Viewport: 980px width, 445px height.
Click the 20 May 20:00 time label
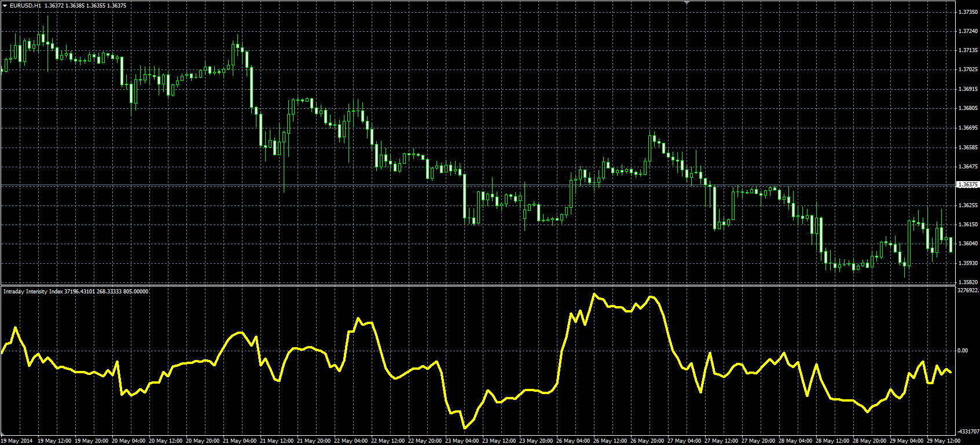pos(203,441)
